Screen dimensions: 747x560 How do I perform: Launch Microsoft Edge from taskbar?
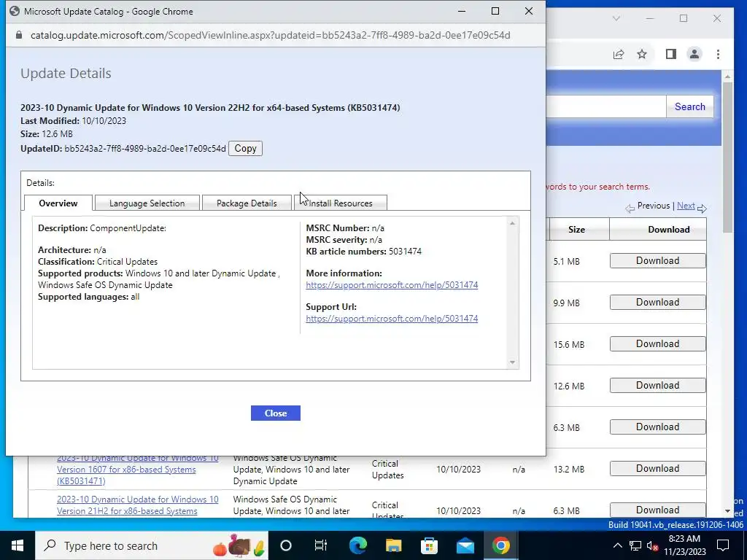tap(357, 545)
